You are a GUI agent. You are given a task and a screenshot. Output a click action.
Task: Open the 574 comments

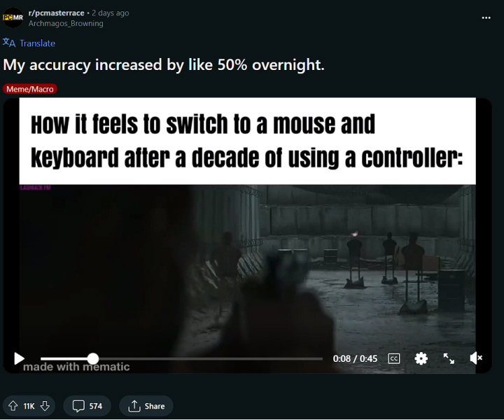pyautogui.click(x=87, y=406)
